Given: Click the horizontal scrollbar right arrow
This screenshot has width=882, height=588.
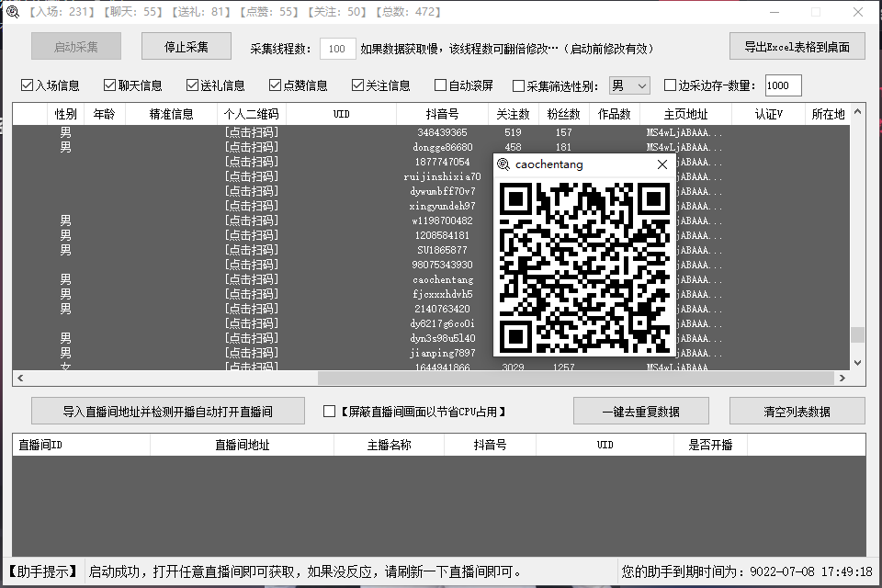Looking at the screenshot, I should tap(842, 379).
